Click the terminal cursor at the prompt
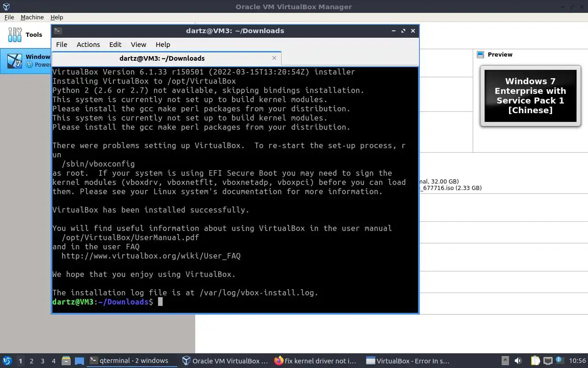 (x=160, y=302)
